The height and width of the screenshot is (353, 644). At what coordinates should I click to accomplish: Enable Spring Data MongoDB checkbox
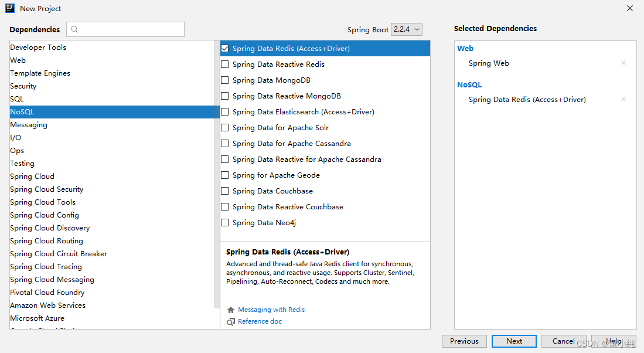tap(225, 80)
